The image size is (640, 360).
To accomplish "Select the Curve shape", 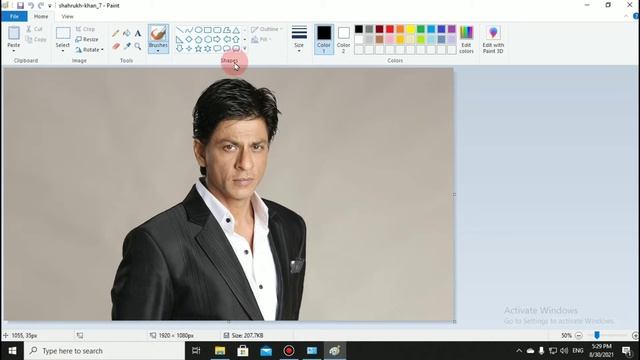I will tap(189, 30).
